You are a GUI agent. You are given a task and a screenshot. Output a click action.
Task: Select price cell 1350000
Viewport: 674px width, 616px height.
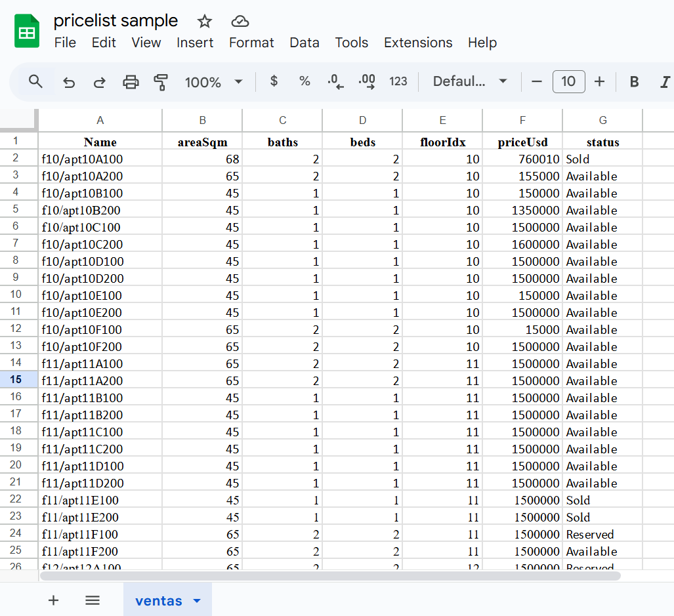522,210
